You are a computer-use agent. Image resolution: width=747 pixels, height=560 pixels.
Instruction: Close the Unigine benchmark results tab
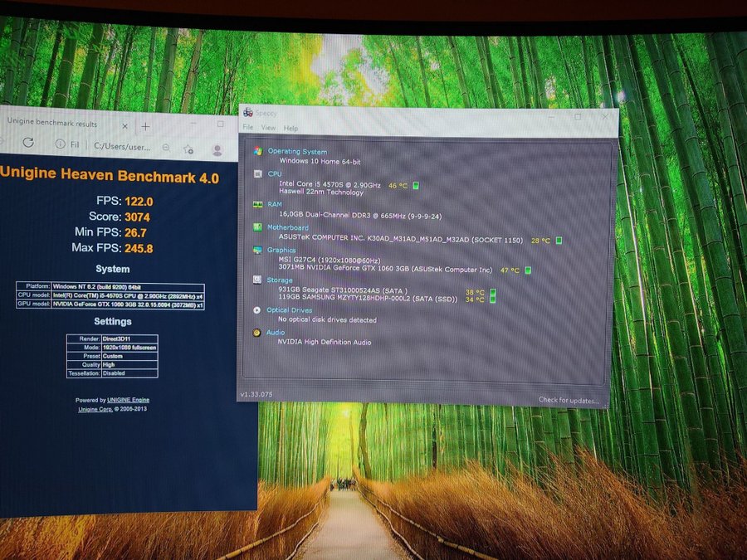[x=125, y=125]
